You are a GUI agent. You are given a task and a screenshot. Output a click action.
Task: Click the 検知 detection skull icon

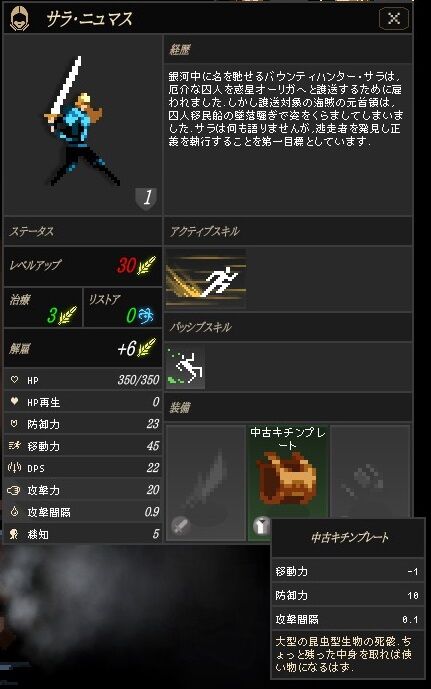(x=14, y=534)
